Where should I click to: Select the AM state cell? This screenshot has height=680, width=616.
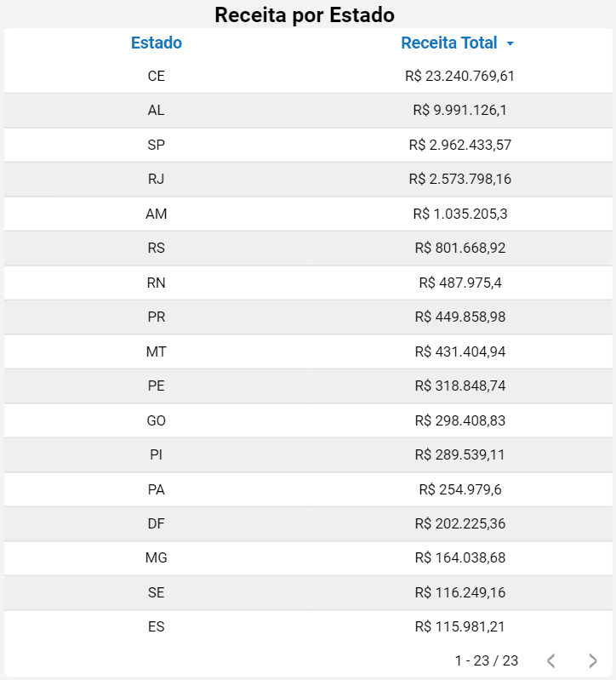(157, 214)
